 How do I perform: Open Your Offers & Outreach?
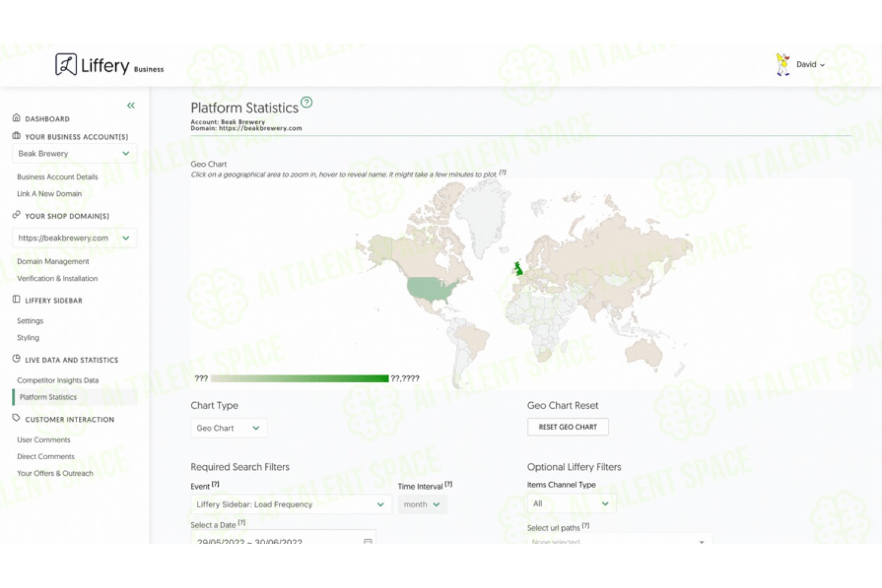coord(55,473)
